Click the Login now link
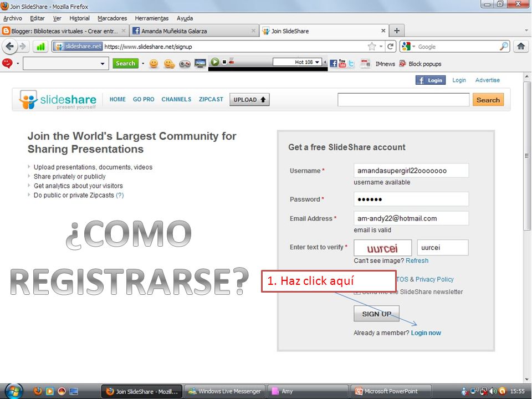The image size is (532, 399). click(x=426, y=333)
